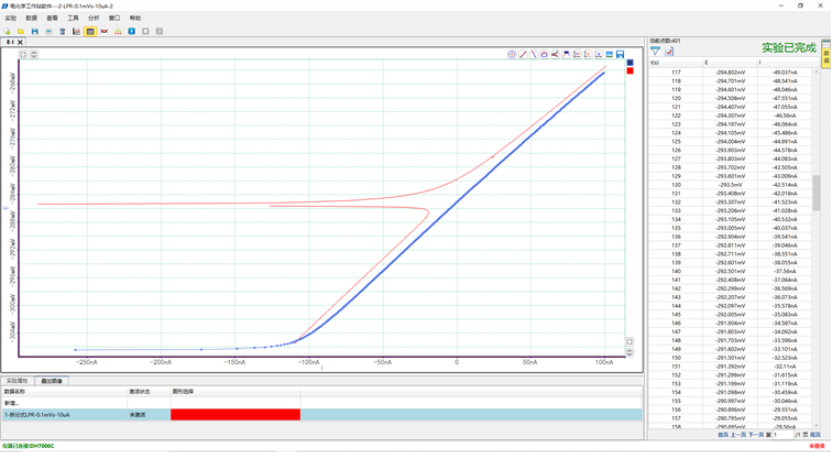Click the blue flag marker chart tool
Viewport: 831px width, 452px height.
pos(566,54)
